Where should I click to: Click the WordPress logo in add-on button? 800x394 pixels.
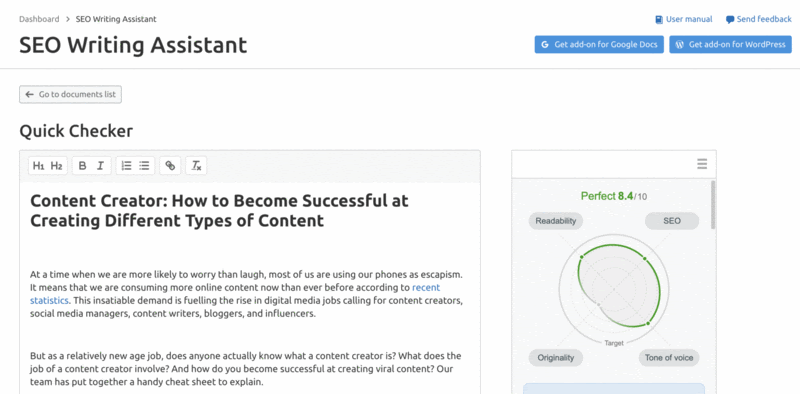coord(680,44)
